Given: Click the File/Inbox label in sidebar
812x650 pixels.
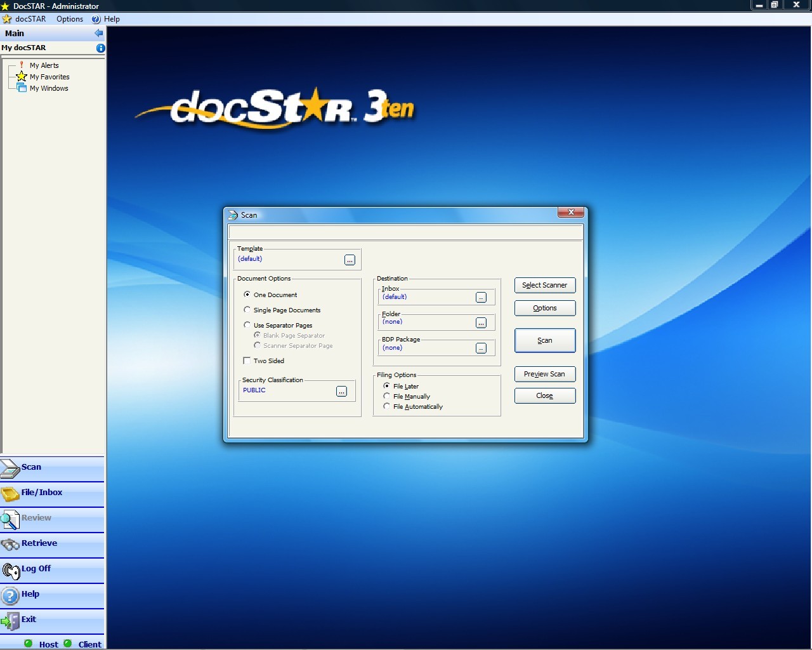Looking at the screenshot, I should (42, 493).
